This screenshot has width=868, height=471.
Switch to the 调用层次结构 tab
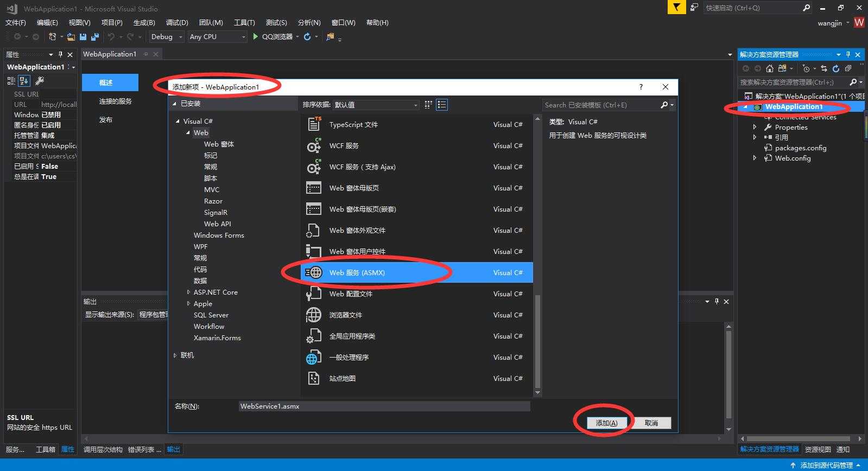coord(103,449)
